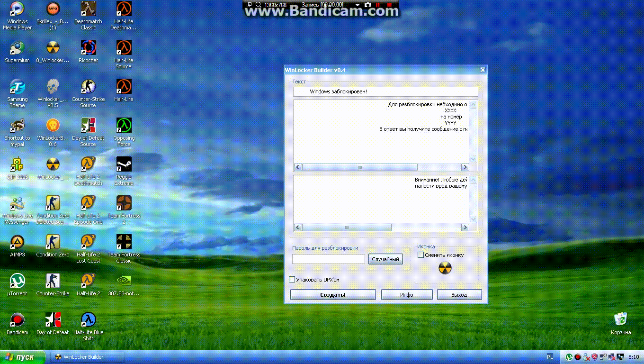Click the Выход button

coord(459,295)
